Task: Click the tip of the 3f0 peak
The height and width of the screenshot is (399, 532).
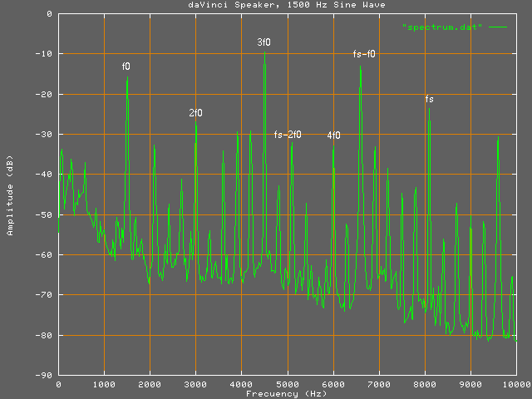Action: click(264, 52)
